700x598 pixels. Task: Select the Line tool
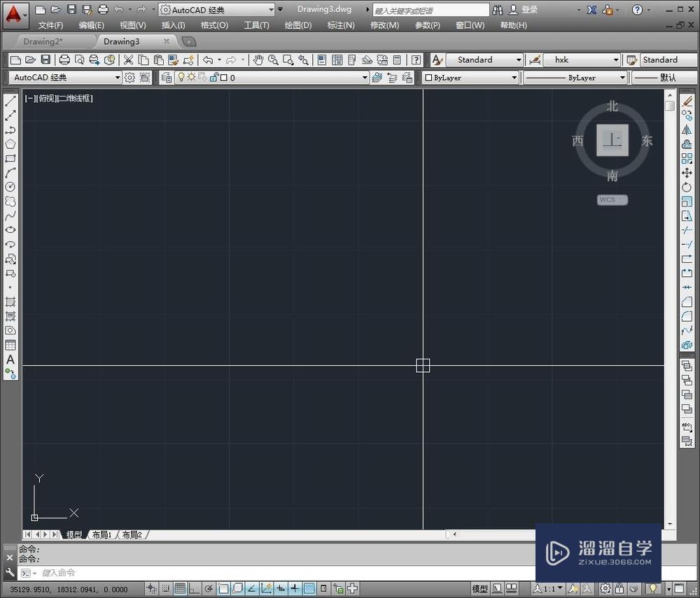pyautogui.click(x=10, y=99)
